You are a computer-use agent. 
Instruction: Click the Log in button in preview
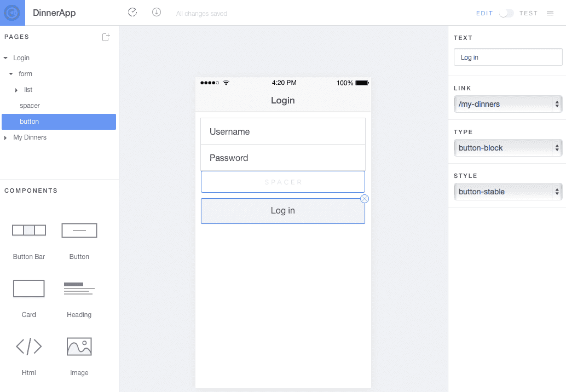click(283, 211)
